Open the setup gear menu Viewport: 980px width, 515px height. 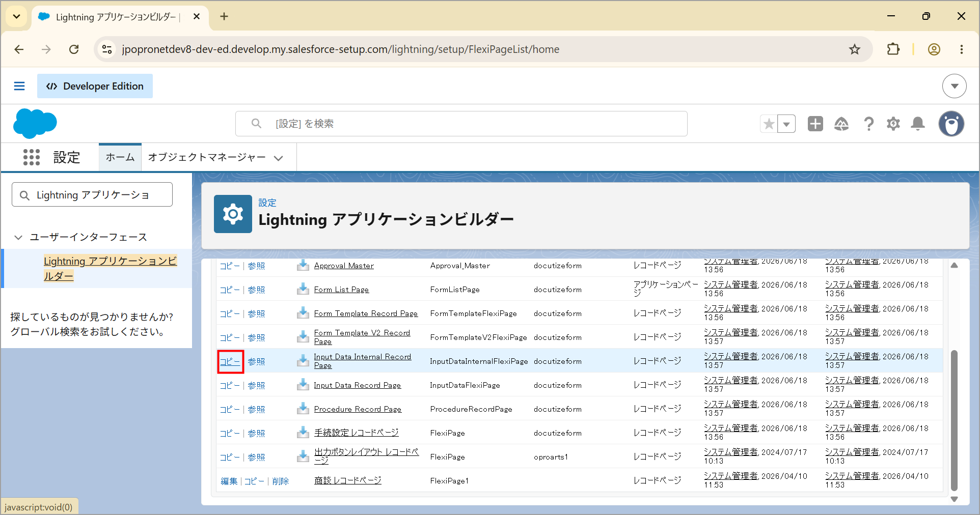click(x=893, y=124)
